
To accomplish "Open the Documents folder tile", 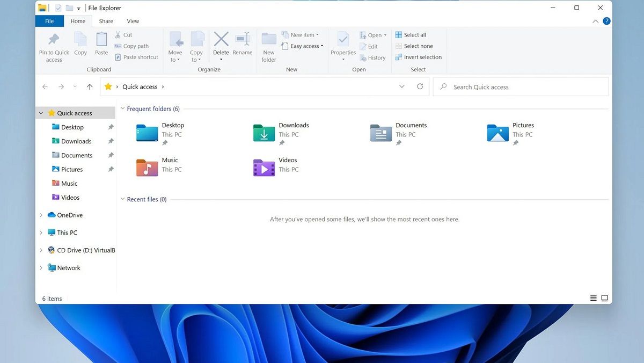I will 398,134.
